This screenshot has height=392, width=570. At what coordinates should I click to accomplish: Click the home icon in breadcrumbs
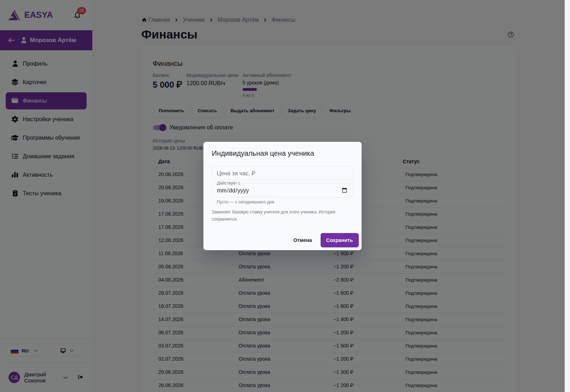point(144,20)
